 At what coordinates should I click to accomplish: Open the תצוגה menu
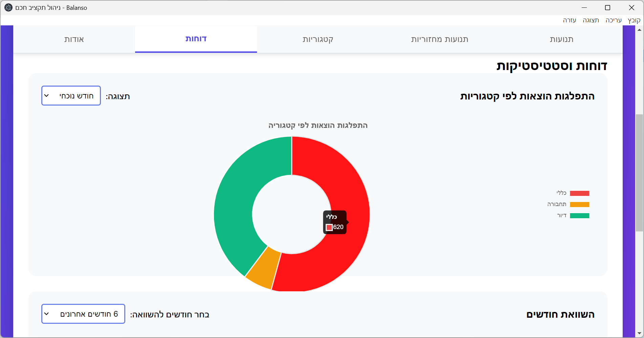[591, 20]
